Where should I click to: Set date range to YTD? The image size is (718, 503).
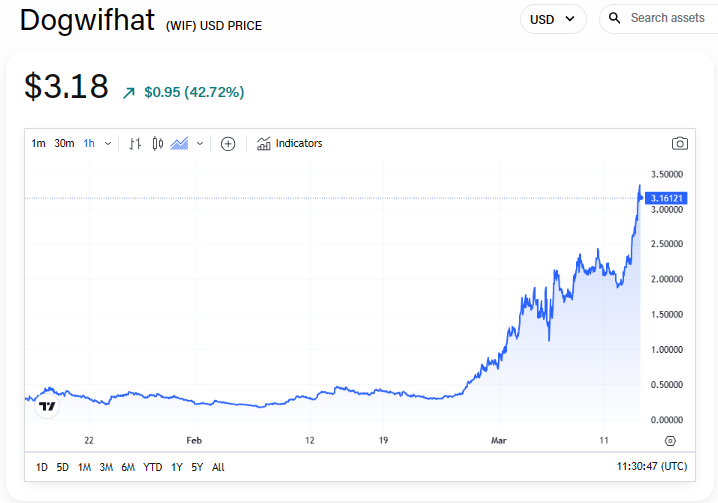pos(153,467)
